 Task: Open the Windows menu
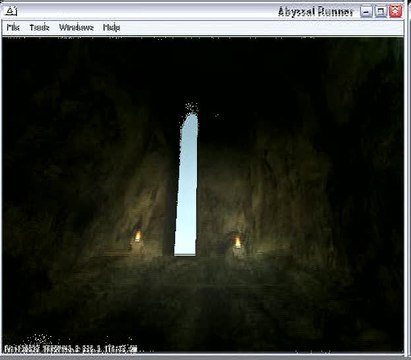point(76,27)
